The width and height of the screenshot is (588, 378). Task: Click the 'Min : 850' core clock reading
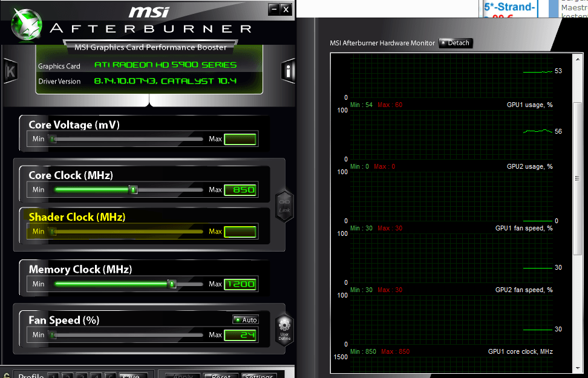point(363,352)
